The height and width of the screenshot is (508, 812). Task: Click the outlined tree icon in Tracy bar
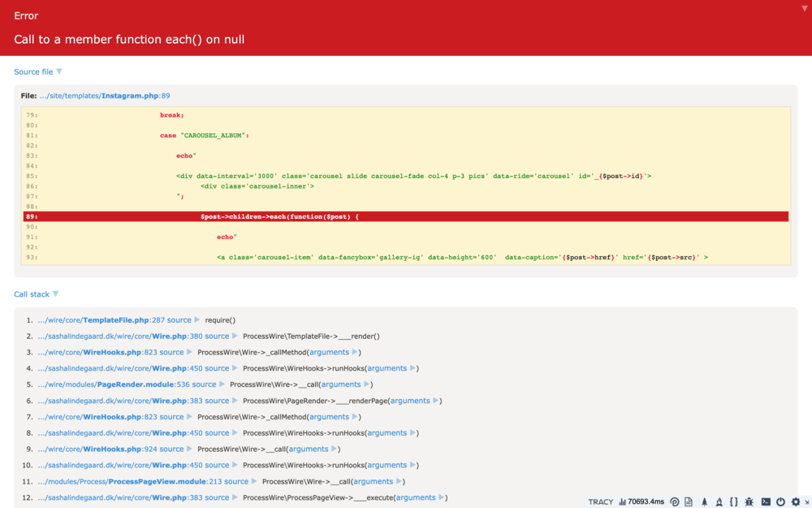pyautogui.click(x=719, y=502)
